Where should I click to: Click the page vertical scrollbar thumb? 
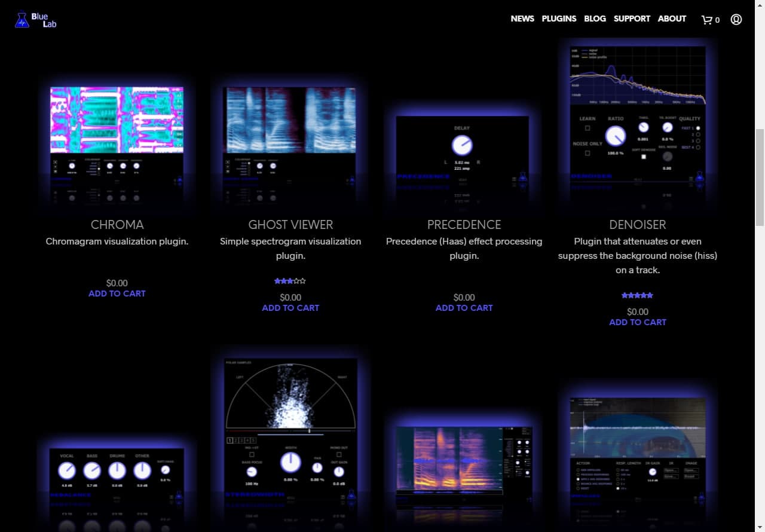[760, 177]
